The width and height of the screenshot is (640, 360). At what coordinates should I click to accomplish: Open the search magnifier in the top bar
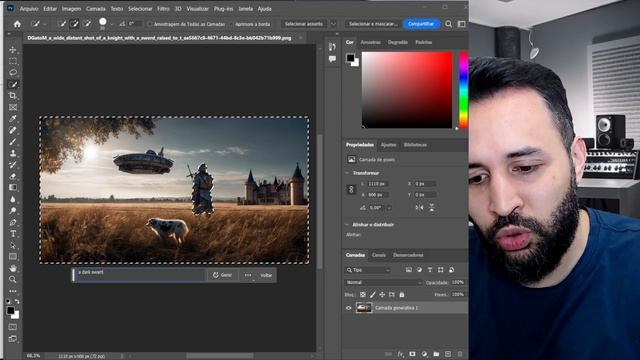pyautogui.click(x=449, y=24)
